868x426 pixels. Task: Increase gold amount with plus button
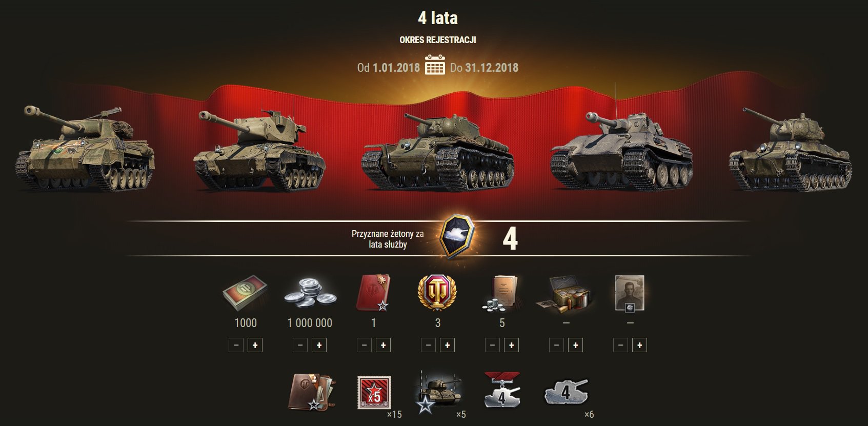pyautogui.click(x=255, y=346)
